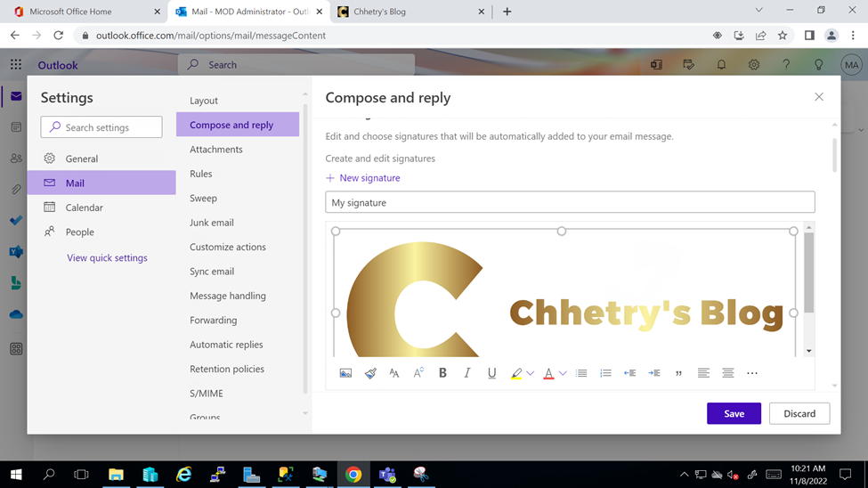Close the Settings dialog

[x=819, y=97]
